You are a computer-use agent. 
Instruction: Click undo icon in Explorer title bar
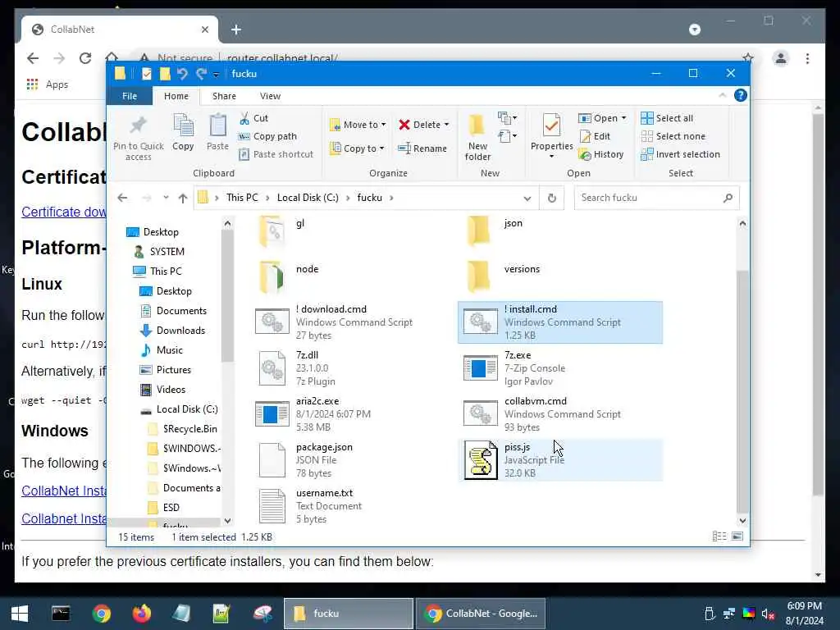[x=183, y=74]
